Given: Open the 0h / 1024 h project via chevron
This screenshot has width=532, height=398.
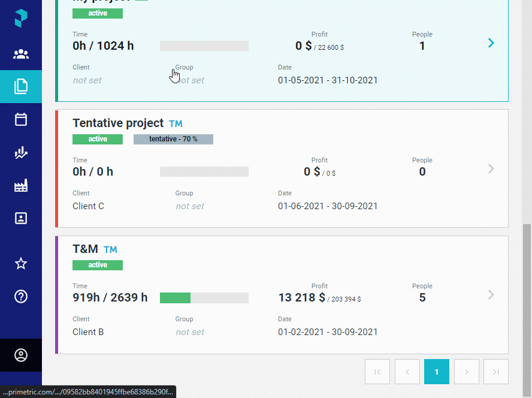Looking at the screenshot, I should pyautogui.click(x=491, y=43).
